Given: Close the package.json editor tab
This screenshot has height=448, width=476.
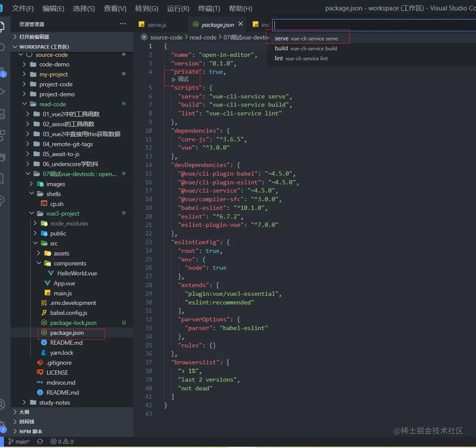Looking at the screenshot, I should 241,24.
